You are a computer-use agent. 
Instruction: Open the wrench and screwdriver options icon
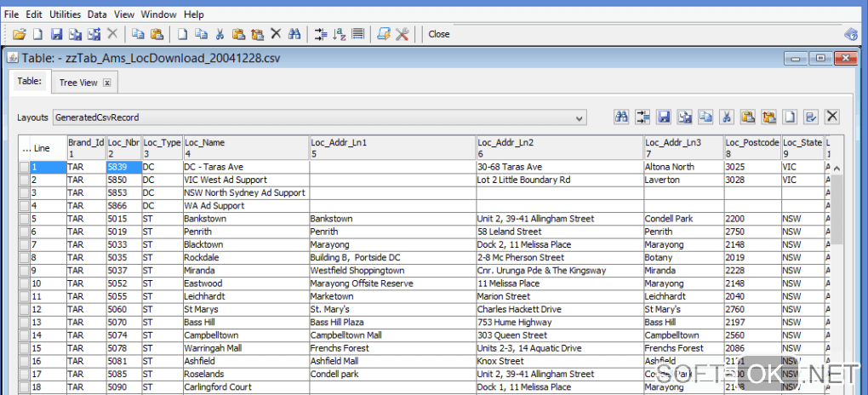point(402,34)
